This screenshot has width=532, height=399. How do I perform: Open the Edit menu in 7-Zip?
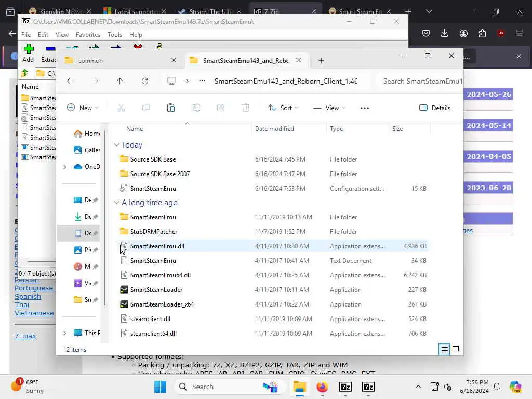pos(43,35)
